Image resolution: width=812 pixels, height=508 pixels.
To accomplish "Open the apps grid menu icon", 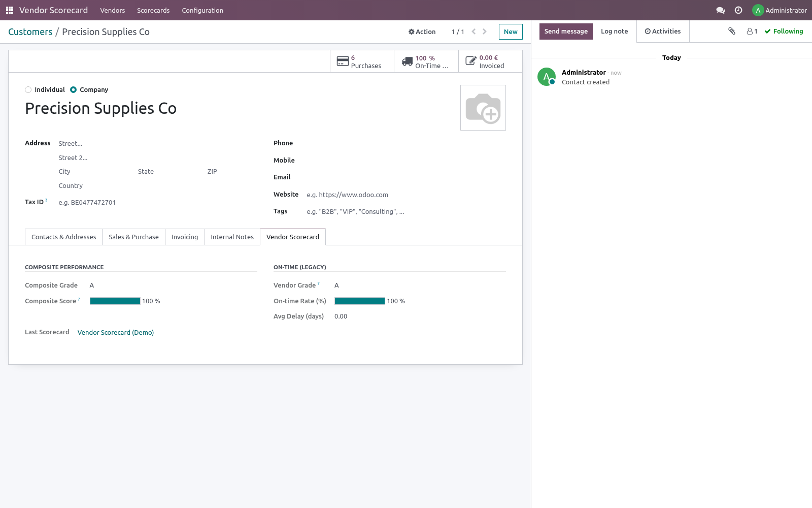I will pos(10,10).
